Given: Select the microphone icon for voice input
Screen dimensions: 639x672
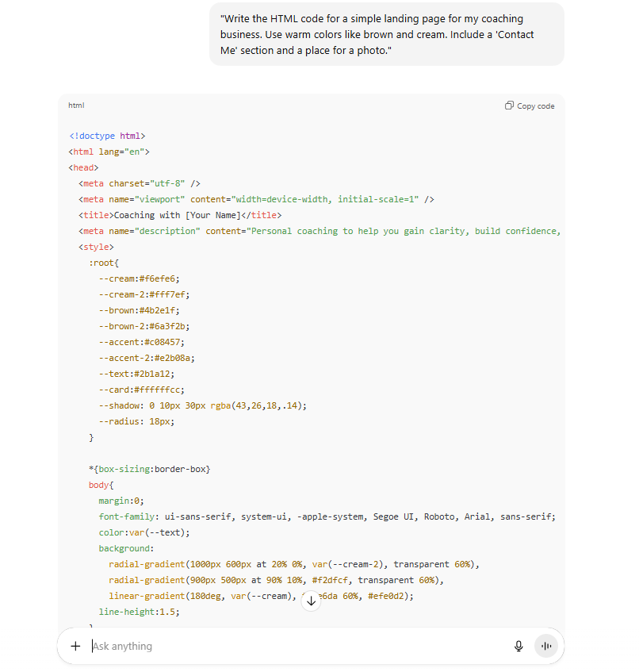Looking at the screenshot, I should [518, 646].
